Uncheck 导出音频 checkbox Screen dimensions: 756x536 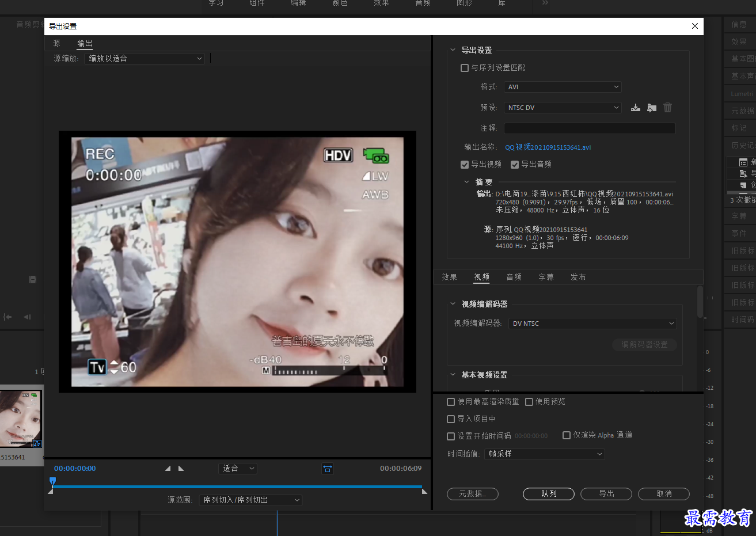pyautogui.click(x=515, y=165)
